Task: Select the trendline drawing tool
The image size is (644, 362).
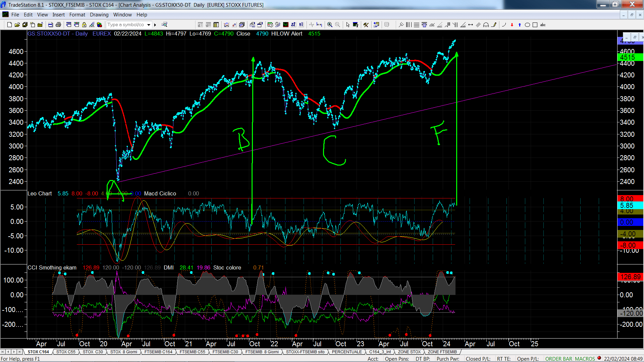Action: click(401, 24)
